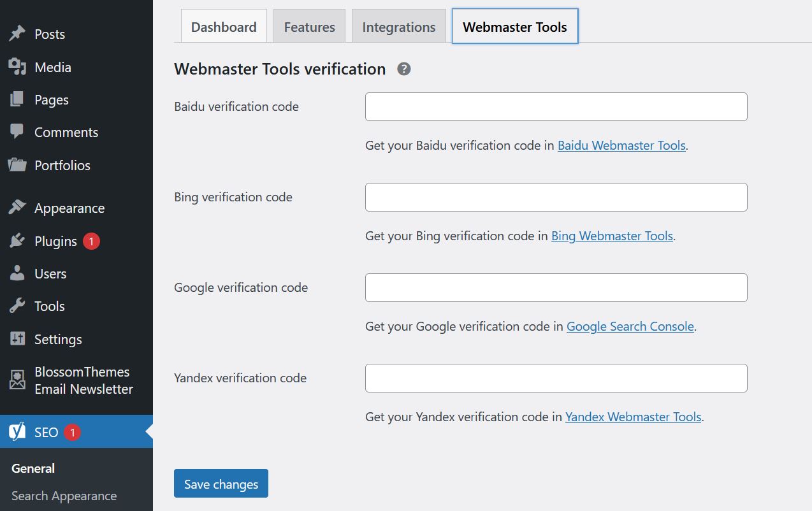
Task: Click the Plugins plug icon
Action: pos(17,241)
